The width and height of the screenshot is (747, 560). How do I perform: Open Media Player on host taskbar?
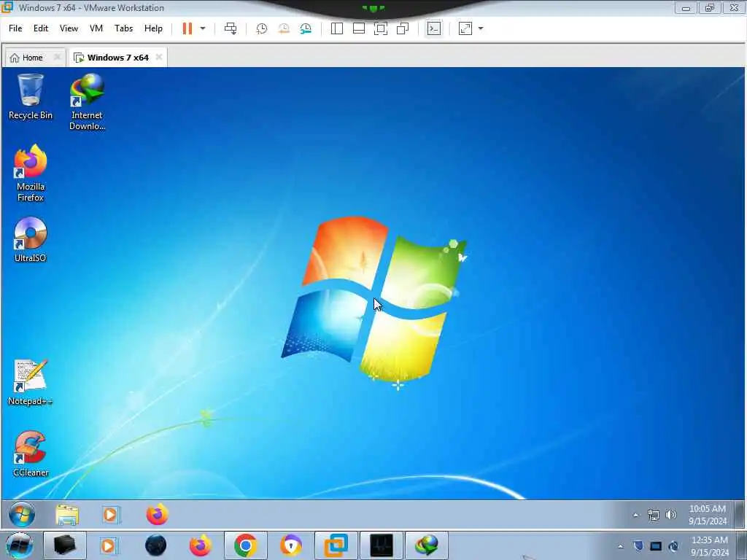(x=109, y=545)
